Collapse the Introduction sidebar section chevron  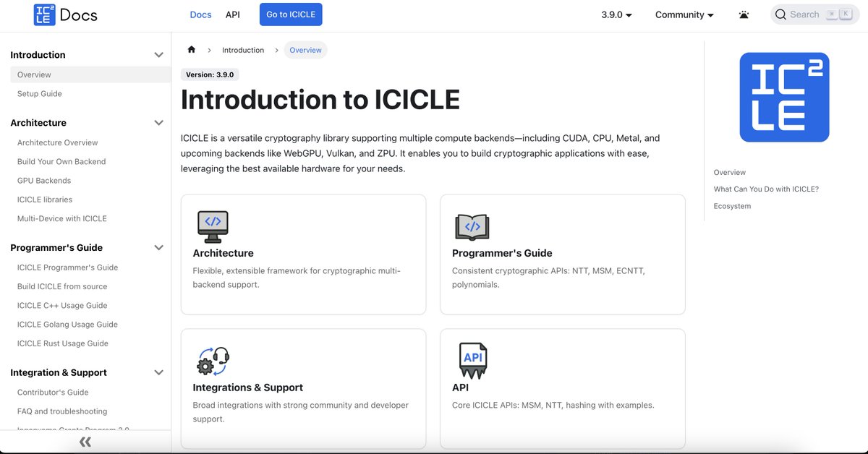click(x=159, y=55)
